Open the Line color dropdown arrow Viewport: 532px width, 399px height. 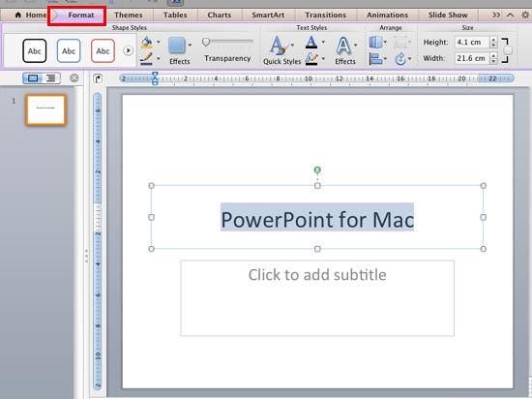coord(159,59)
